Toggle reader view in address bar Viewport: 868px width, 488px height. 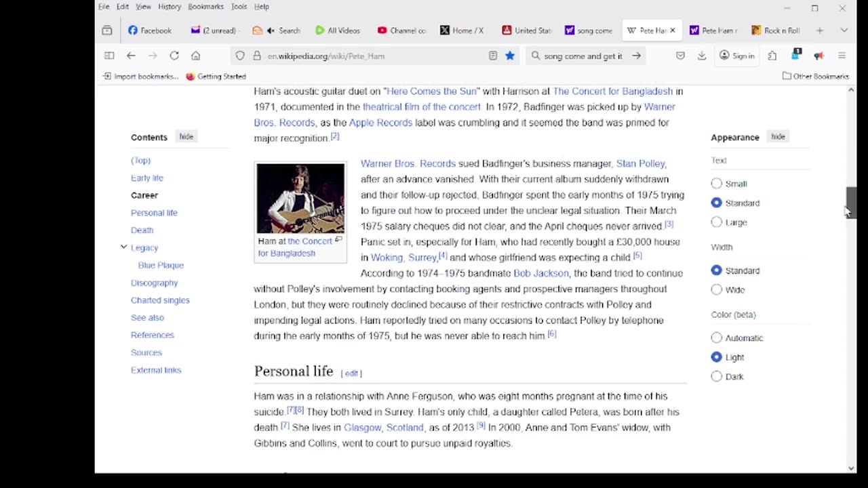click(493, 56)
